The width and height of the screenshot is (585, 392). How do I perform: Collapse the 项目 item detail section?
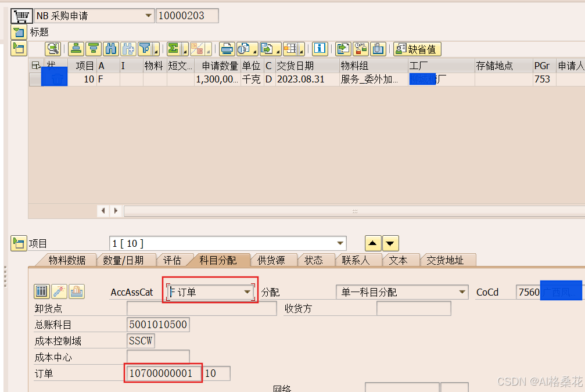[19, 243]
